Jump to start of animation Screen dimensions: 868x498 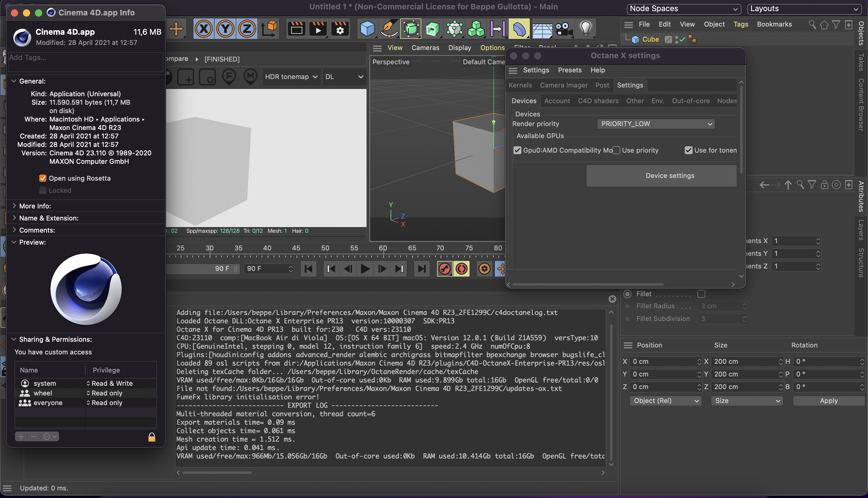point(308,269)
